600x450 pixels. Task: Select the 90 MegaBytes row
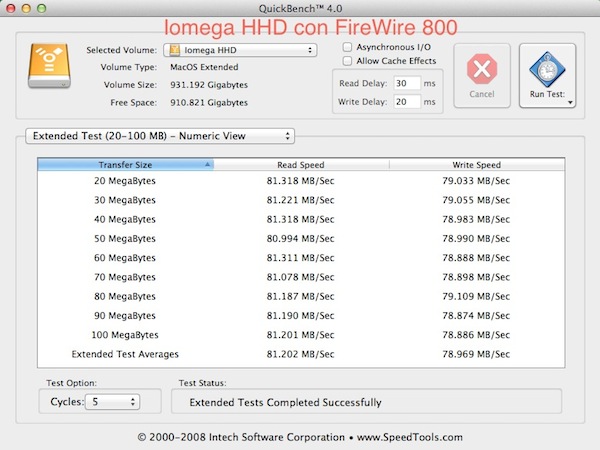301,315
